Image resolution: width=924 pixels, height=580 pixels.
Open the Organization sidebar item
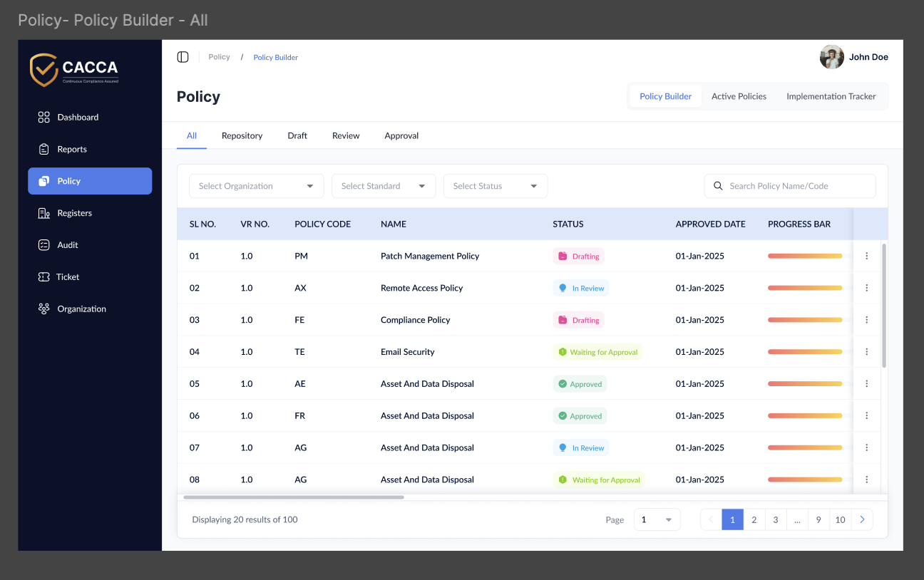click(81, 309)
